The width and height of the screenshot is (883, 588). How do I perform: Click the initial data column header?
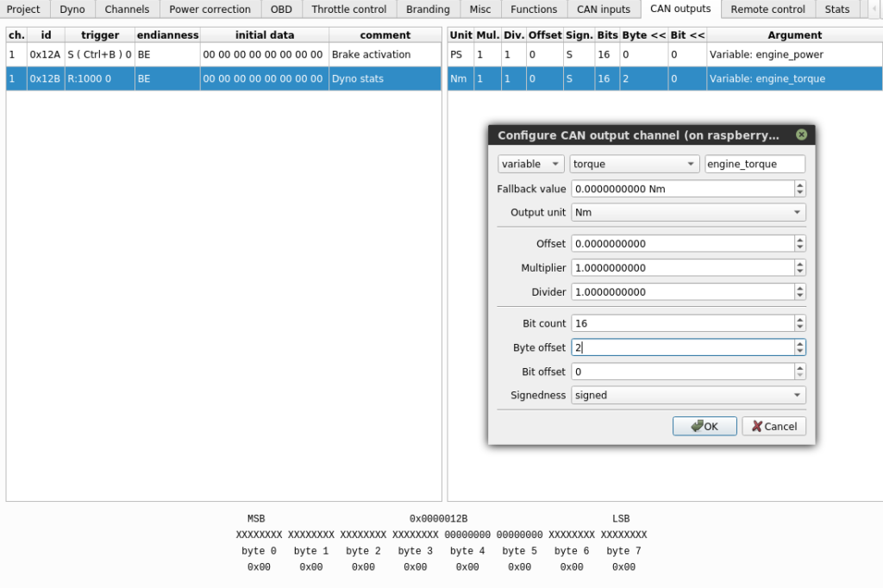coord(265,35)
